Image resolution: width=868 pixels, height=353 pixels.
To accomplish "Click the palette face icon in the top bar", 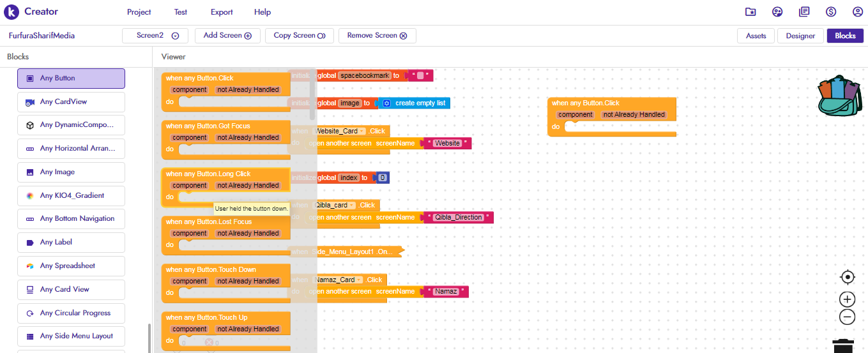I will pyautogui.click(x=777, y=11).
